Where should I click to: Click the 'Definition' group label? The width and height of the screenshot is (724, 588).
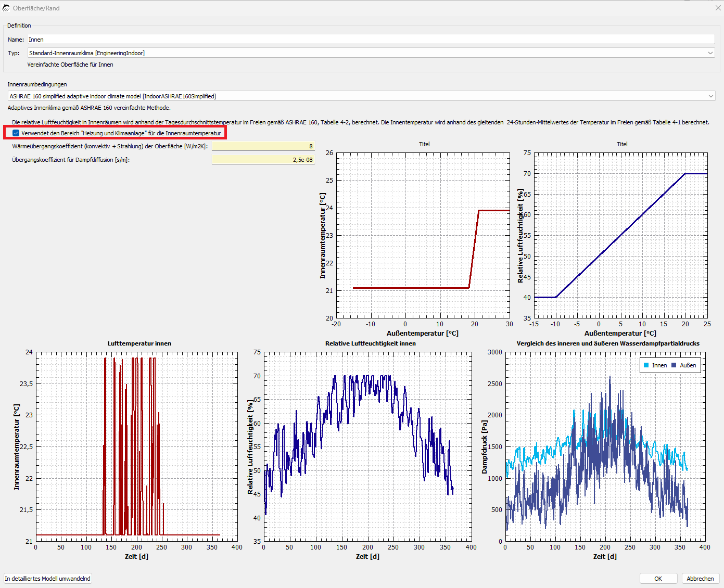click(x=19, y=25)
